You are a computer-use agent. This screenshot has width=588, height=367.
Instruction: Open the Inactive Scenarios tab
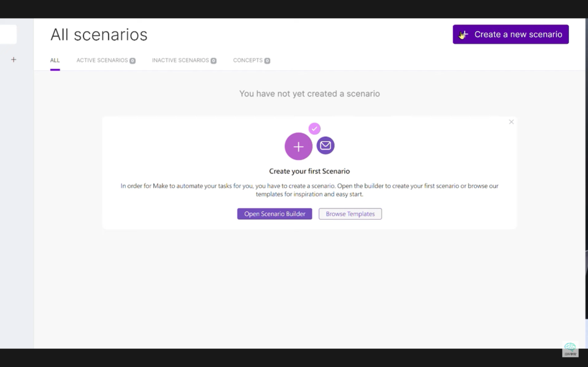[x=180, y=60]
